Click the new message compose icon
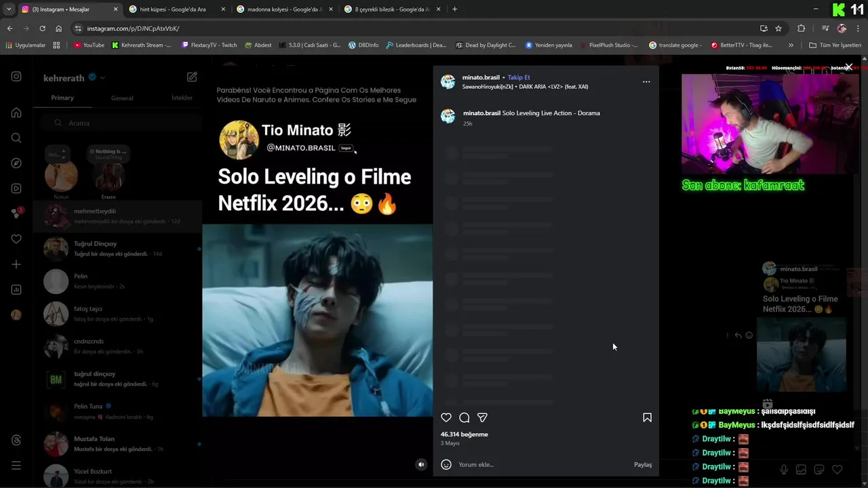The height and width of the screenshot is (488, 868). [192, 77]
